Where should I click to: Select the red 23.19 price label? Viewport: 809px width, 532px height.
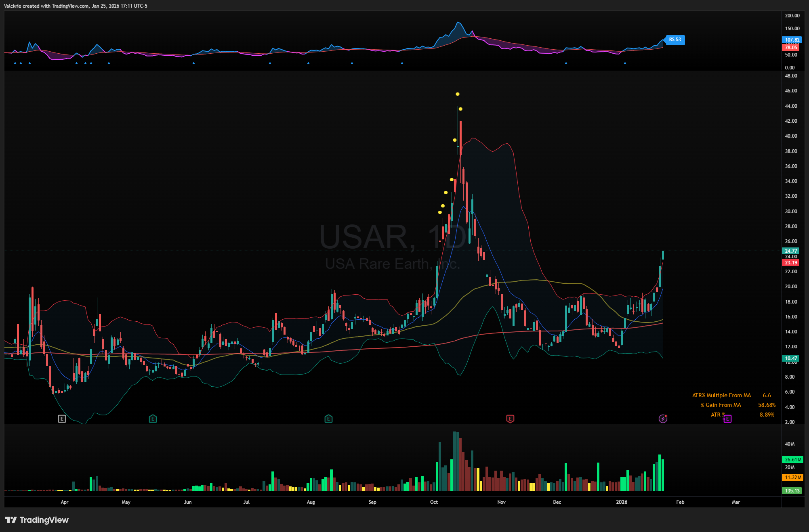pos(791,263)
